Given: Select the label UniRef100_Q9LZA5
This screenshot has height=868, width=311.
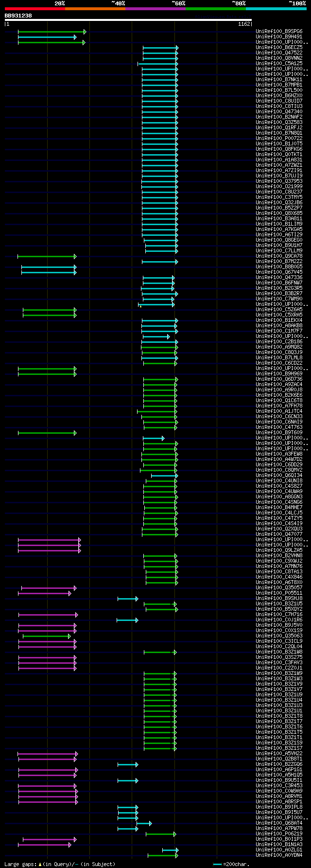Looking at the screenshot, I should coord(279,550).
